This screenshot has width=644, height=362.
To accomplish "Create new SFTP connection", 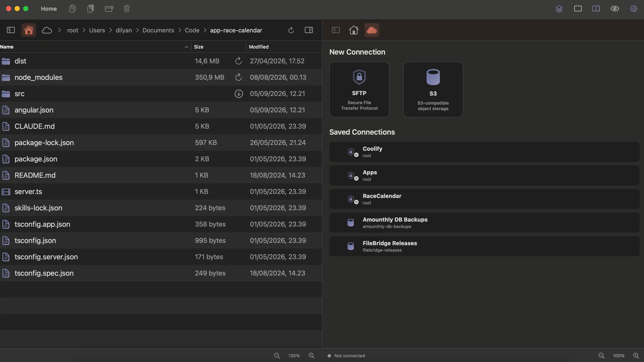I will click(359, 90).
